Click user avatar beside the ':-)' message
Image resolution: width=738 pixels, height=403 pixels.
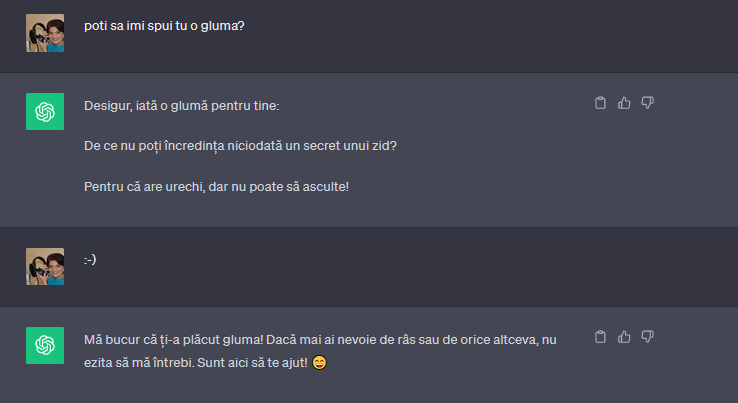point(45,266)
